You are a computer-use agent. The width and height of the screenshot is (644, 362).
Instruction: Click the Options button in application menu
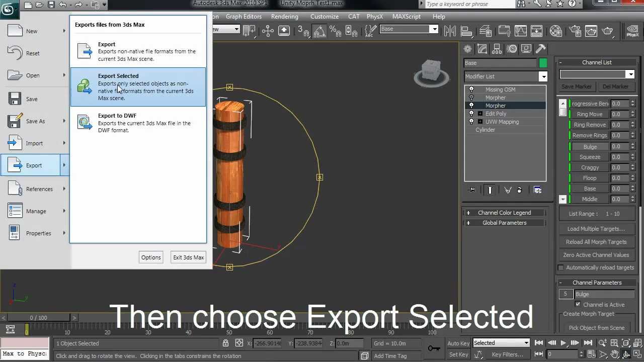coord(151,257)
